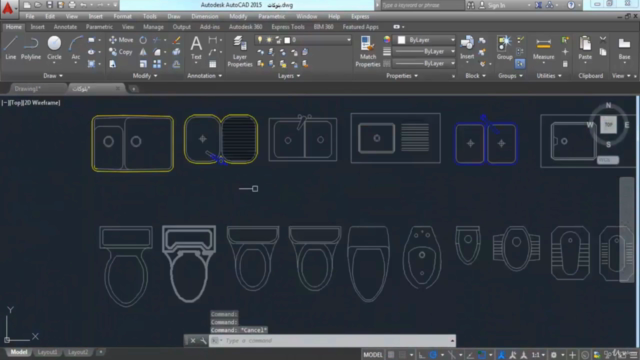Screen dimensions: 640x360
Task: Click the Insert block tool
Action: [467, 48]
